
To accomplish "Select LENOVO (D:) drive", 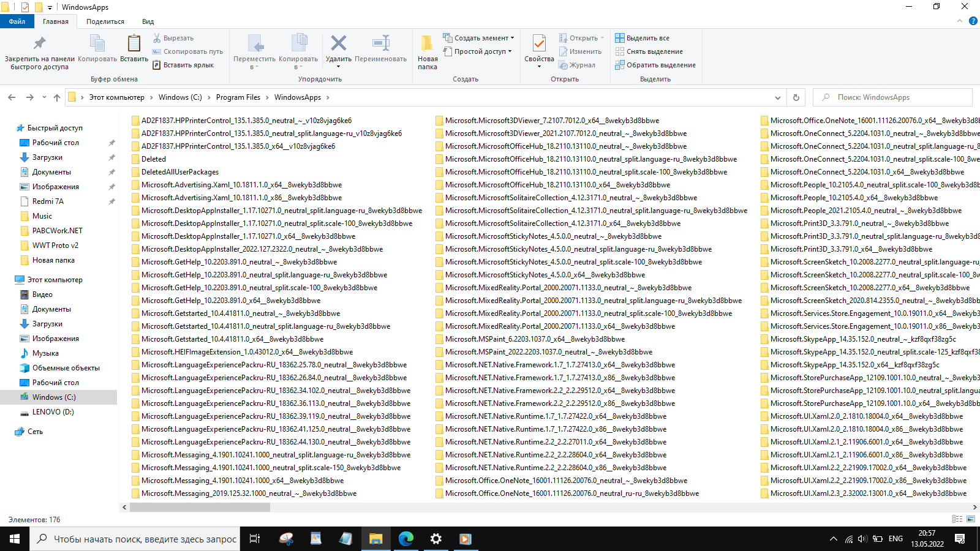I will pos(53,412).
